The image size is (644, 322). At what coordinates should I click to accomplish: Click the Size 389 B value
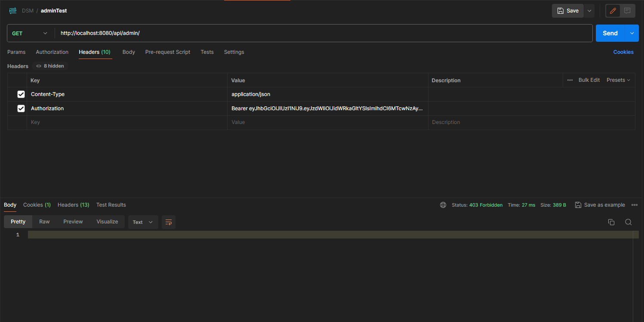click(x=559, y=205)
